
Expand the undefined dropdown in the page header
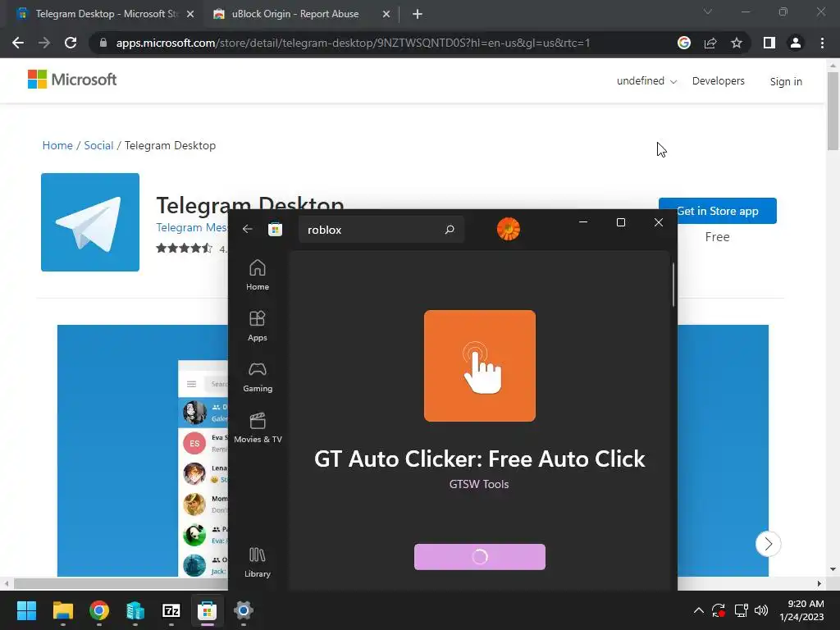pyautogui.click(x=646, y=81)
